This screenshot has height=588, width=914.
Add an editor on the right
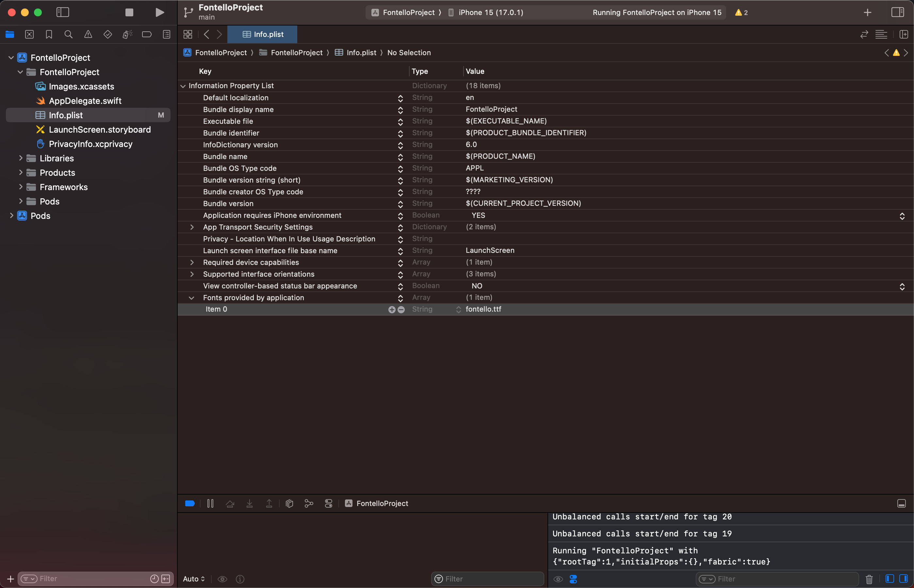(x=904, y=34)
